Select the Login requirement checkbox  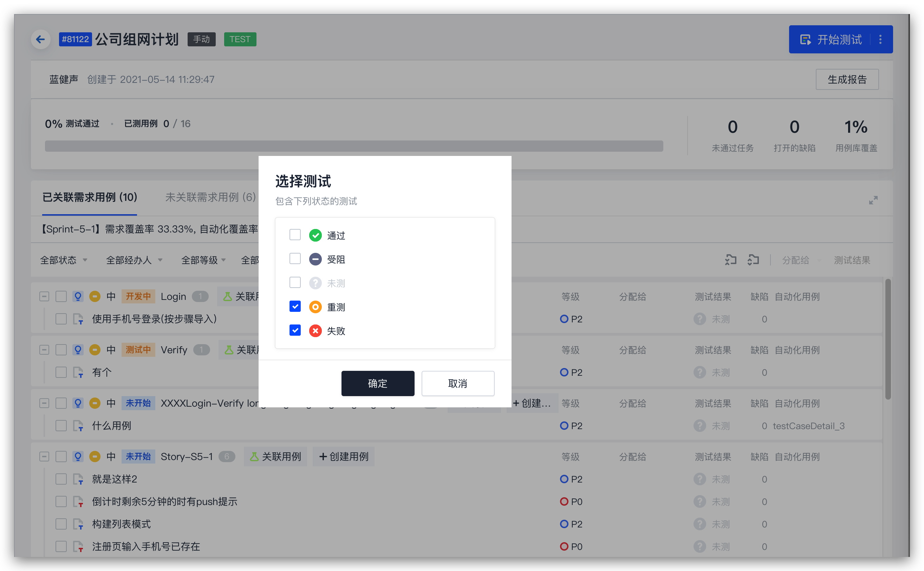point(61,296)
